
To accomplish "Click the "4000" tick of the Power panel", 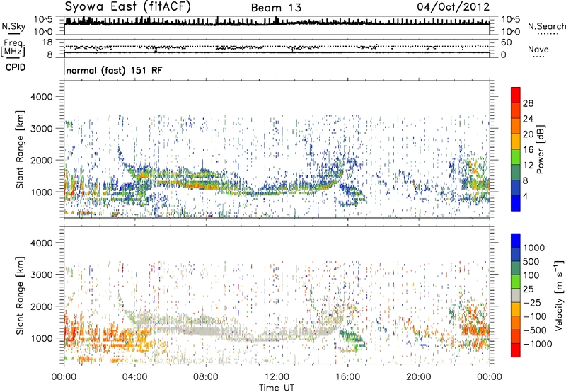I will coord(41,97).
